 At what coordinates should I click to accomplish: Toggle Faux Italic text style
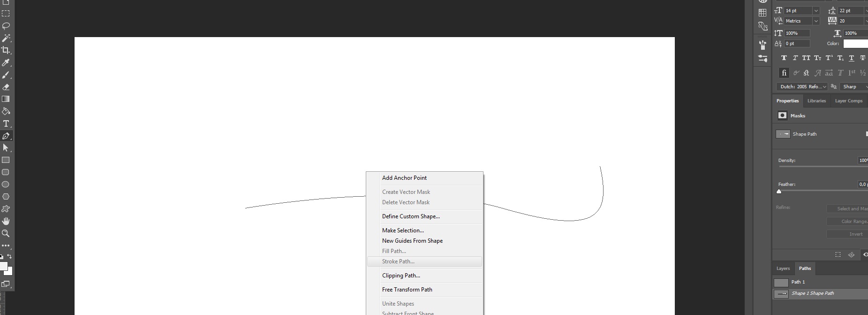click(x=795, y=58)
